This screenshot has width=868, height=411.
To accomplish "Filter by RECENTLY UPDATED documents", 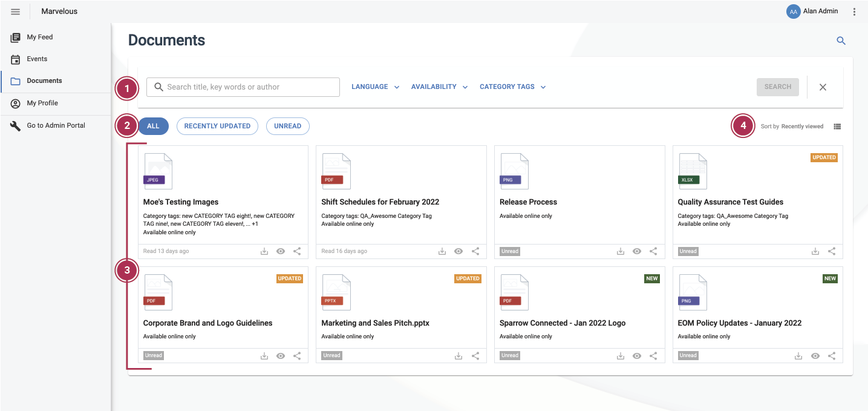I will coord(217,126).
